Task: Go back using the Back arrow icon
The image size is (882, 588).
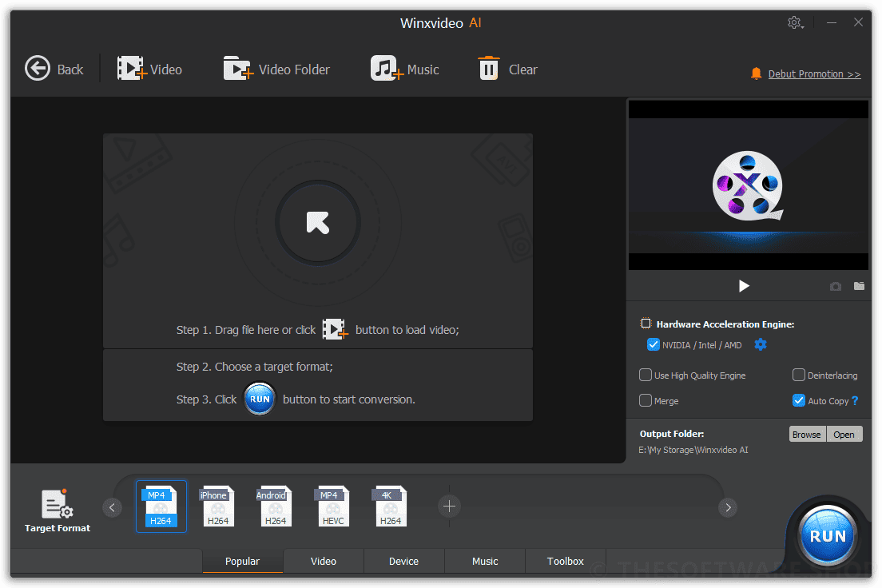Action: coord(38,69)
